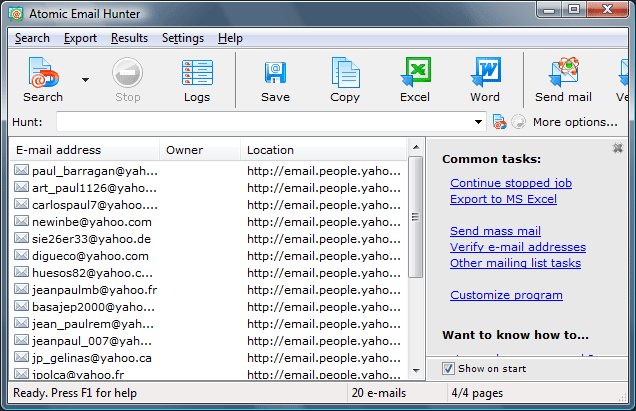Open the Customize program link
The image size is (636, 411).
506,295
